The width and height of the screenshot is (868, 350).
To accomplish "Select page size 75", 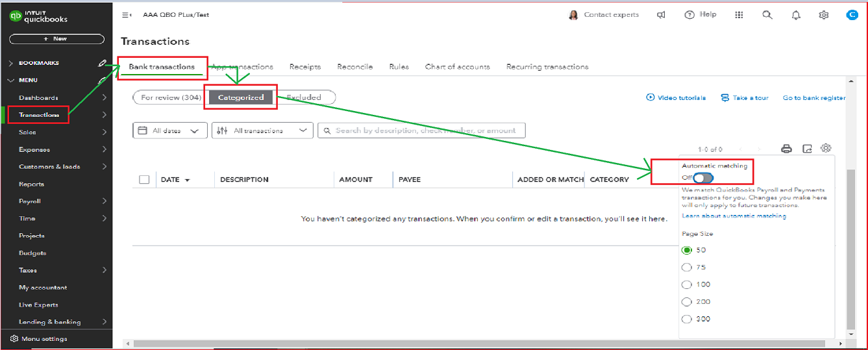I will [687, 267].
